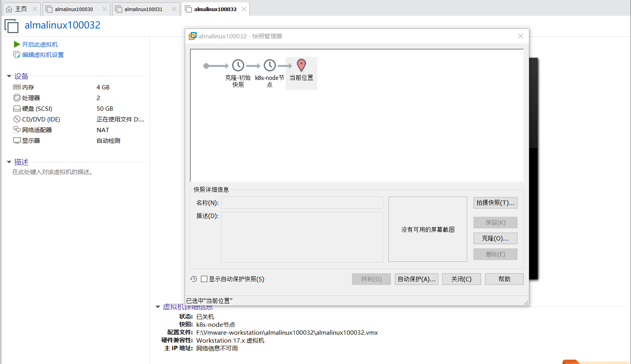Image resolution: width=631 pixels, height=364 pixels.
Task: Click the large VM icon beside almalinux100032 title
Action: pyautogui.click(x=11, y=26)
